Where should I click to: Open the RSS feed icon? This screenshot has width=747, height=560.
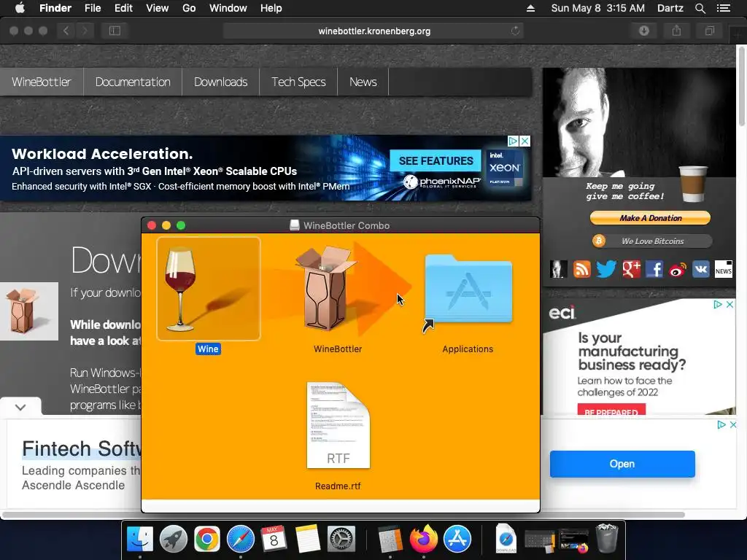point(581,270)
